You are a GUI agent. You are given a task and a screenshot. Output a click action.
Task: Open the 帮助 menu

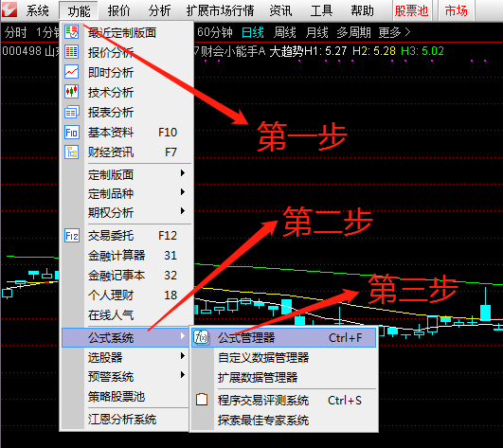coord(362,11)
